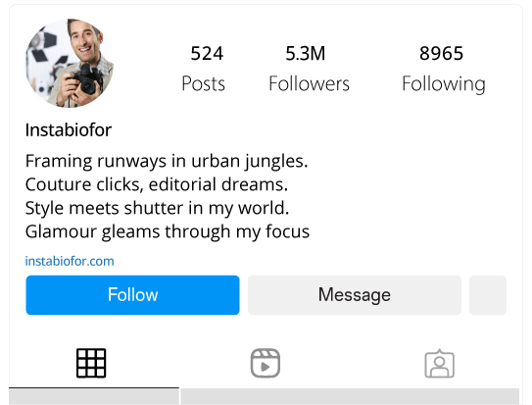View the 8965 following count
This screenshot has height=405, width=532.
pos(442,53)
